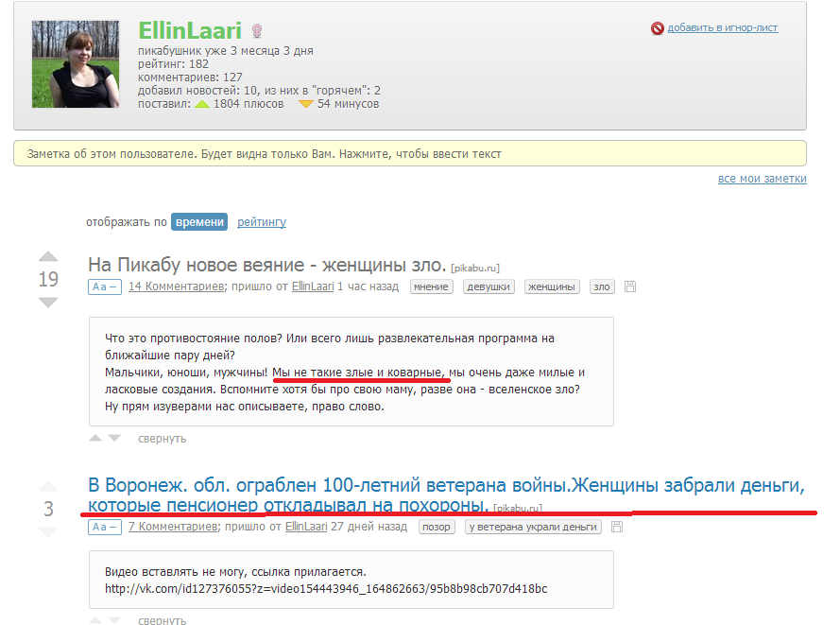
Task: Upvote the Voronezh veteran post
Action: click(48, 487)
